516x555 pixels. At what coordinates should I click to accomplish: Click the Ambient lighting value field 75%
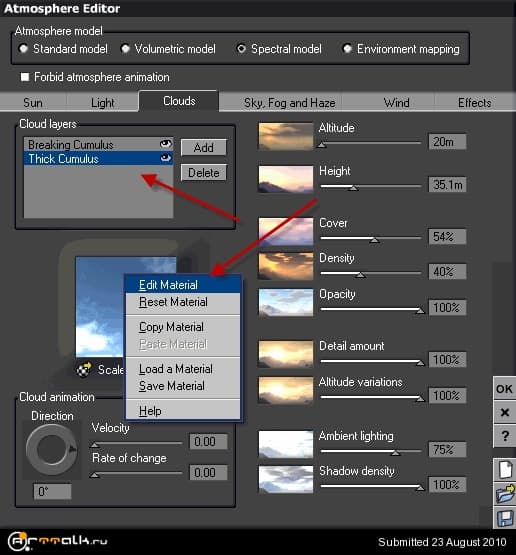click(447, 450)
